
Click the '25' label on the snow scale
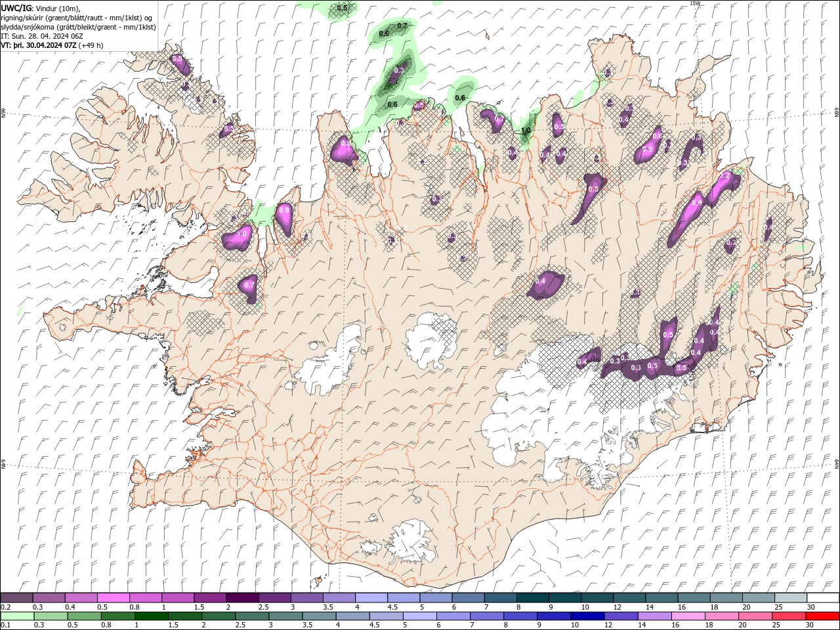pyautogui.click(x=778, y=607)
